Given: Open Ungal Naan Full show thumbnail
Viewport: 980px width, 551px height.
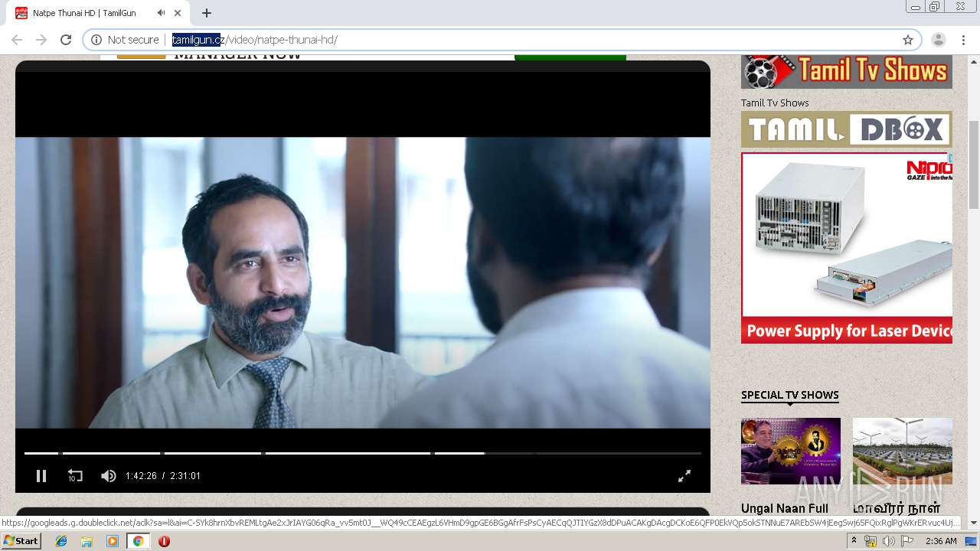Looking at the screenshot, I should (x=791, y=451).
